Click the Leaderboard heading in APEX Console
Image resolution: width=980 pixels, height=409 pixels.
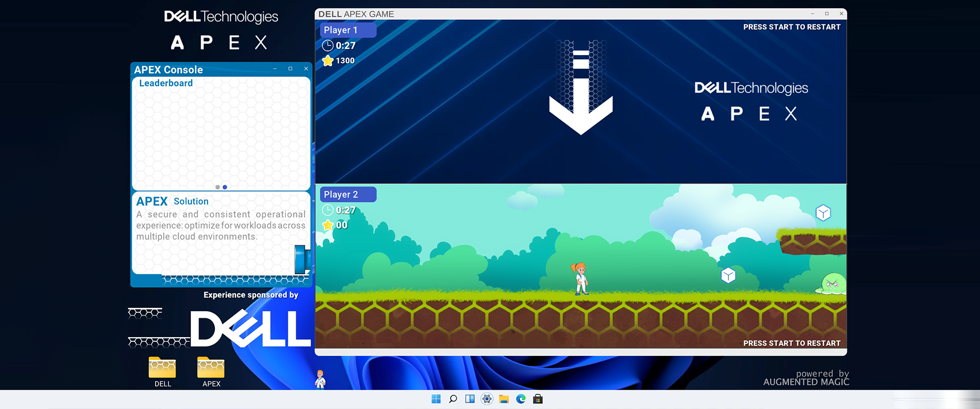coord(166,83)
